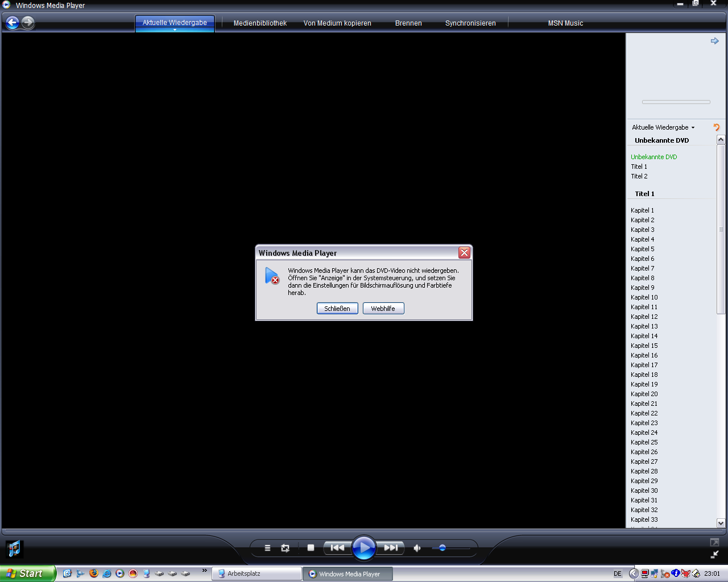Screen dimensions: 728x582
Task: Click playlist scrollbar down arrow
Action: click(721, 523)
